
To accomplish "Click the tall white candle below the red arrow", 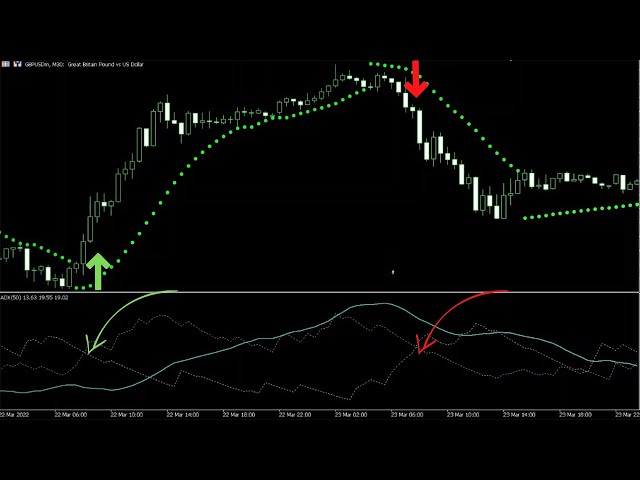I will (x=421, y=129).
